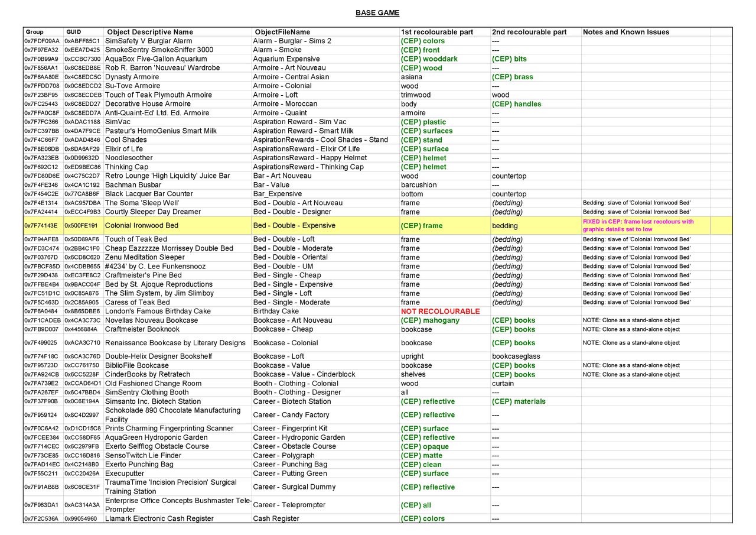Screen dimensions: 756x535
Task: Click the red NOT RECOLOURABLE cell
Action: point(440,311)
